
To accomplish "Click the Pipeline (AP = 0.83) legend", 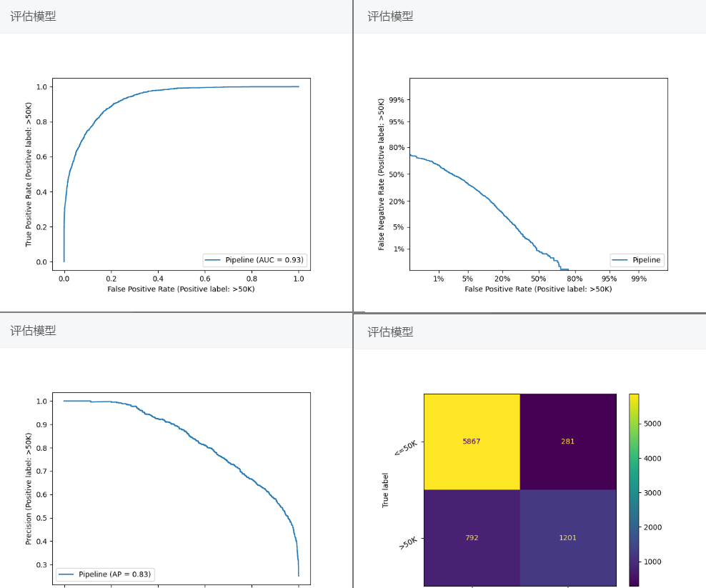I will [106, 574].
